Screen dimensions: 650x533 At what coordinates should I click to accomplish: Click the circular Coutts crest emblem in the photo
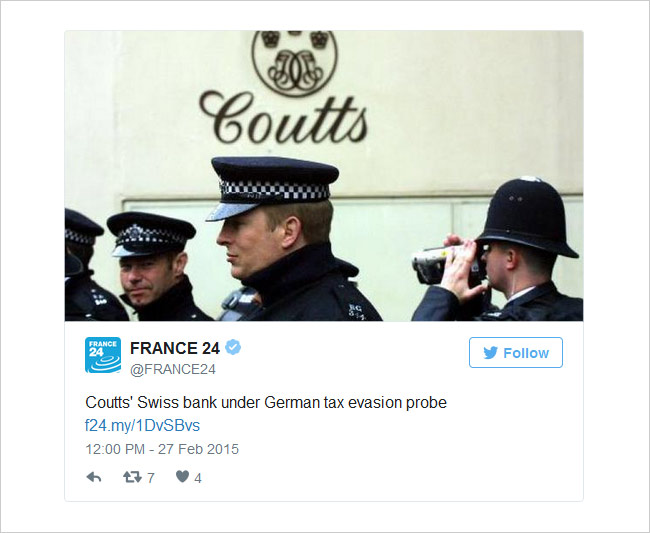[x=295, y=62]
